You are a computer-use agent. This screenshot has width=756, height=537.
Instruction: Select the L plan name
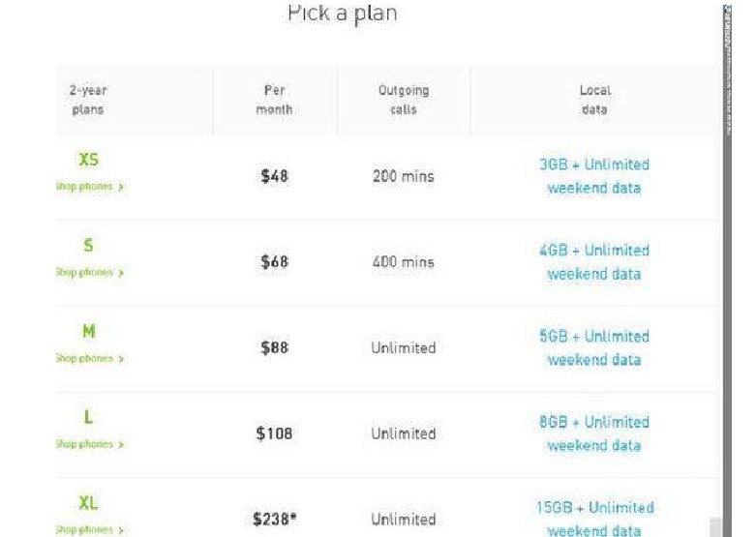coord(88,418)
